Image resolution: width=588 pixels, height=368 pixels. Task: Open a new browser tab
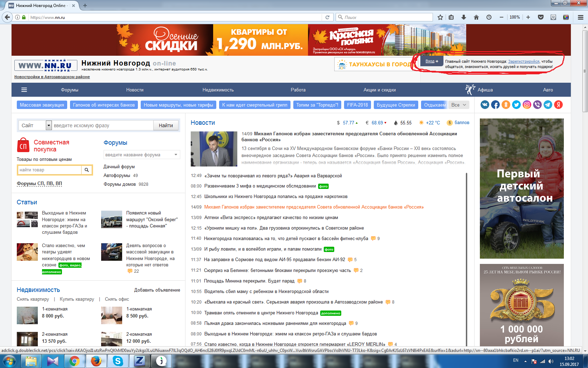pyautogui.click(x=85, y=6)
